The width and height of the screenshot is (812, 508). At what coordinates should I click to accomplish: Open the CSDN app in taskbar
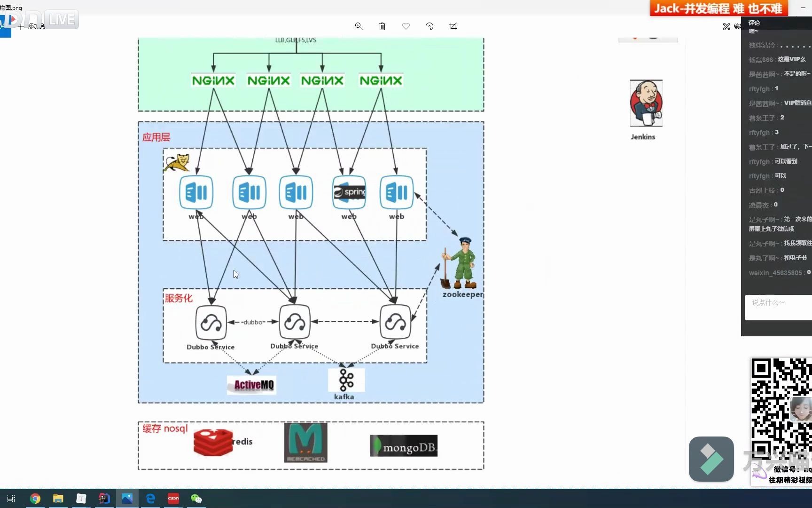173,499
